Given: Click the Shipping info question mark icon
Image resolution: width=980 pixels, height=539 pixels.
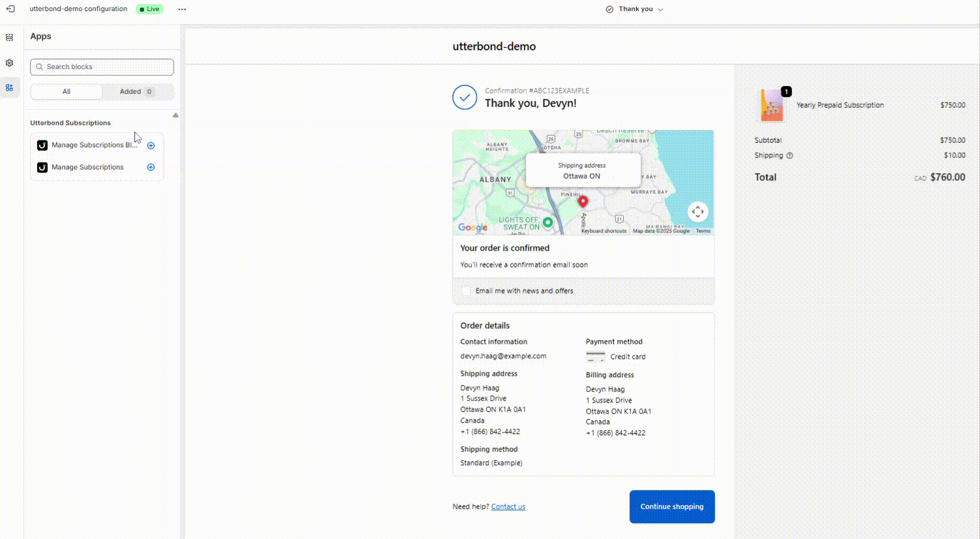Looking at the screenshot, I should pos(789,155).
